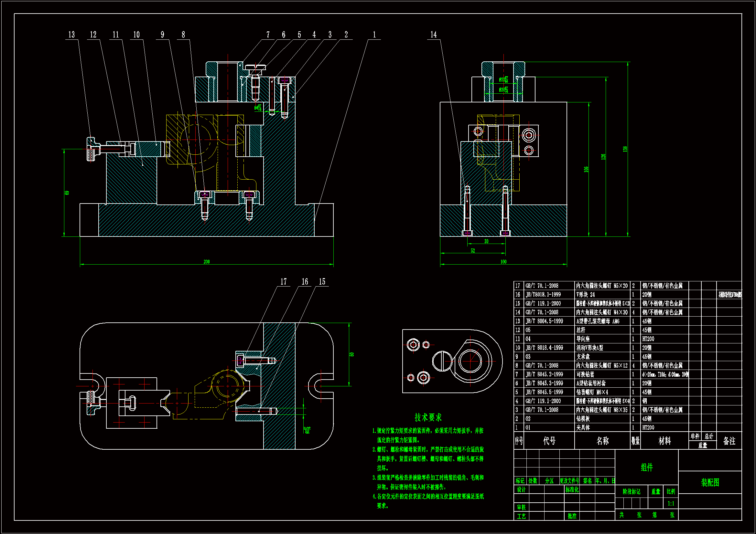Select the 夹具体 part name cell

tap(583, 427)
